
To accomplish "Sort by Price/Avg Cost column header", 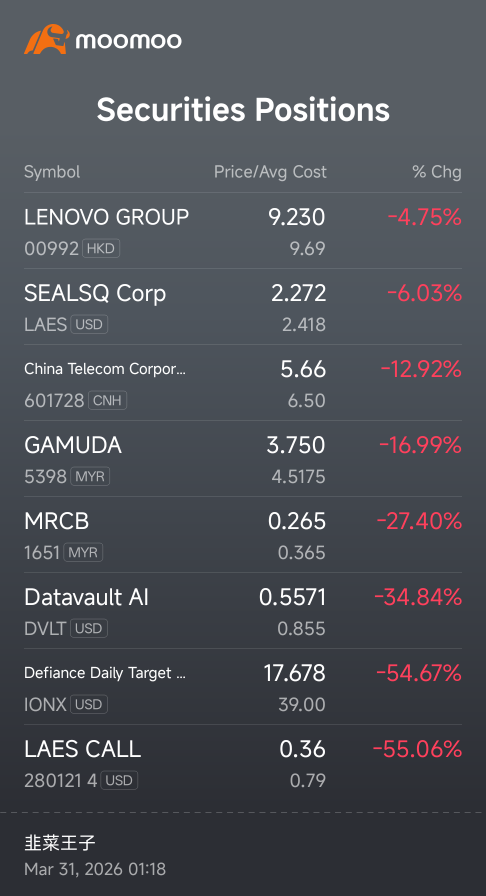I will coord(270,172).
